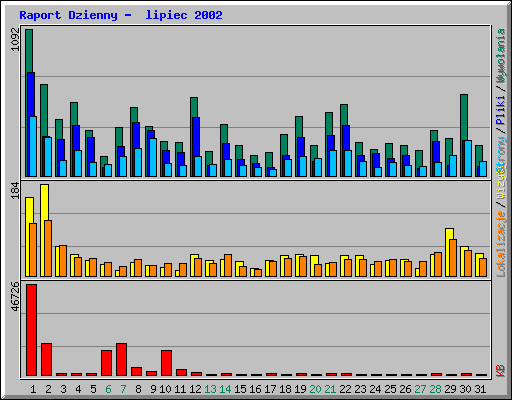This screenshot has height=400, width=512.
Task: Click day label "24" on the x-axis
Action: point(375,389)
